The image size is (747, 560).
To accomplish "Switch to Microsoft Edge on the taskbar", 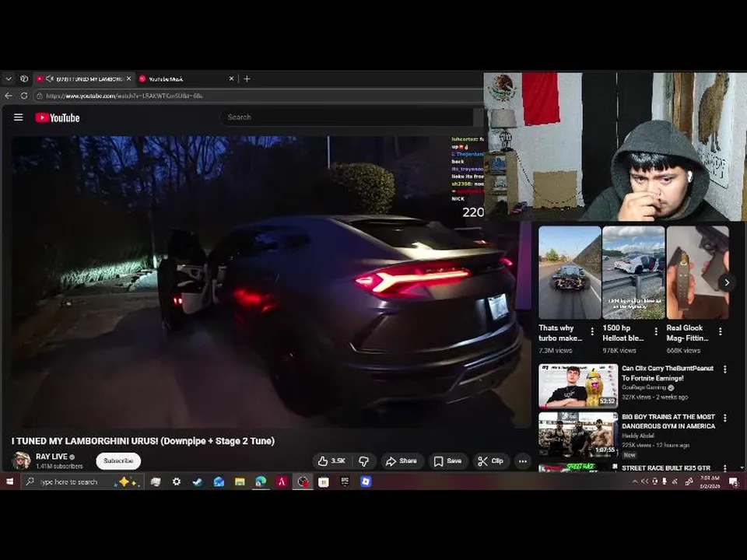I will coord(261,482).
